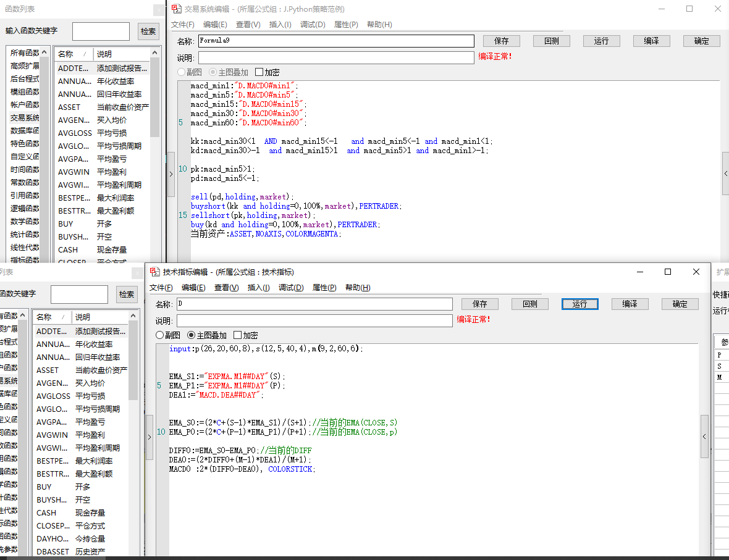729x560 pixels.
Task: Select 线性代数 function category
Action: pyautogui.click(x=25, y=248)
